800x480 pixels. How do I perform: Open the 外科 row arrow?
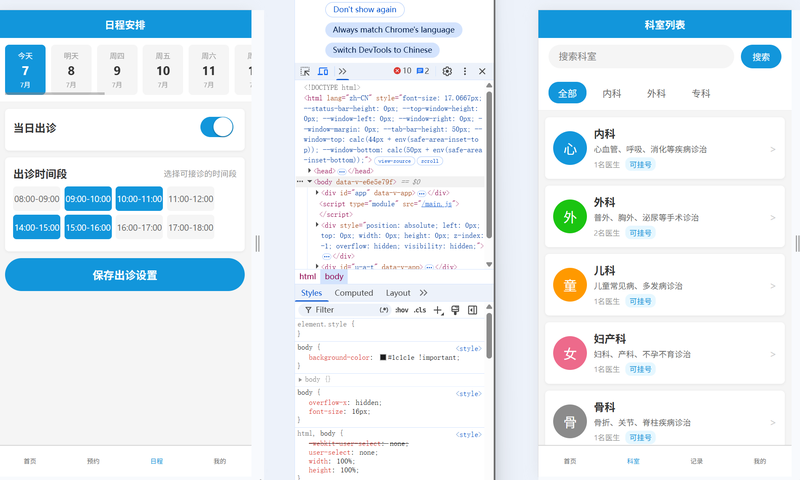click(773, 217)
